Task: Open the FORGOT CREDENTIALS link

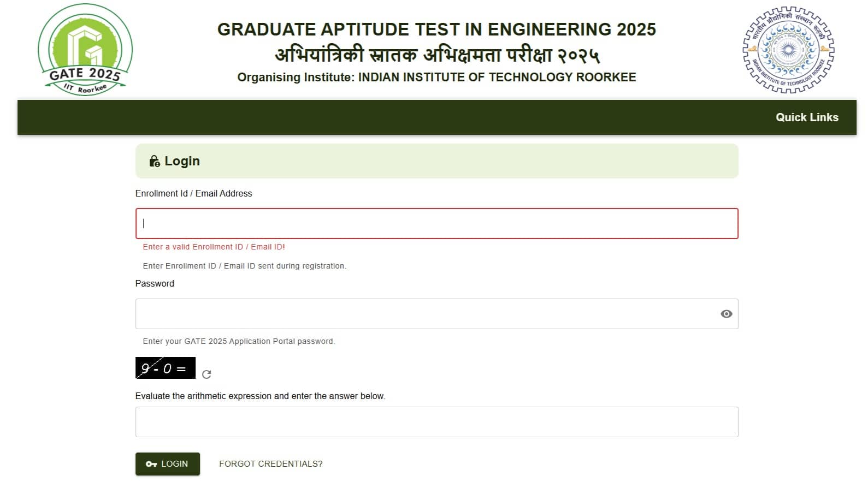Action: [270, 463]
